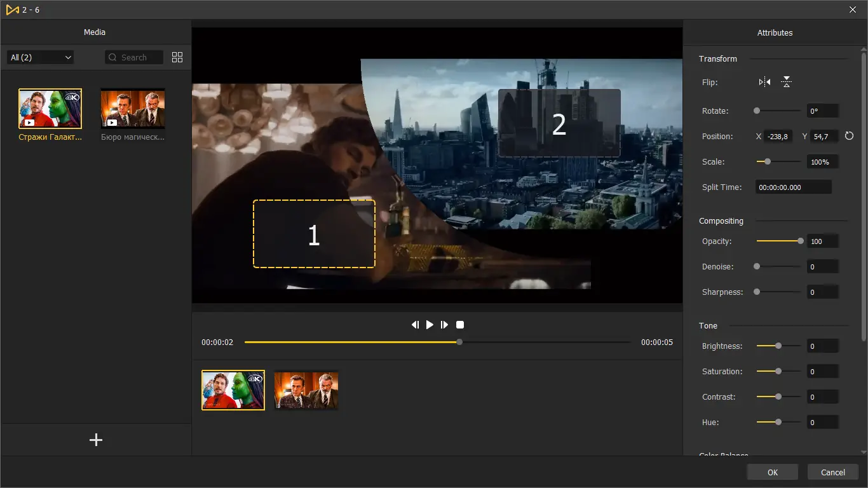868x488 pixels.
Task: Adjust the Brightness slider
Action: click(x=778, y=346)
